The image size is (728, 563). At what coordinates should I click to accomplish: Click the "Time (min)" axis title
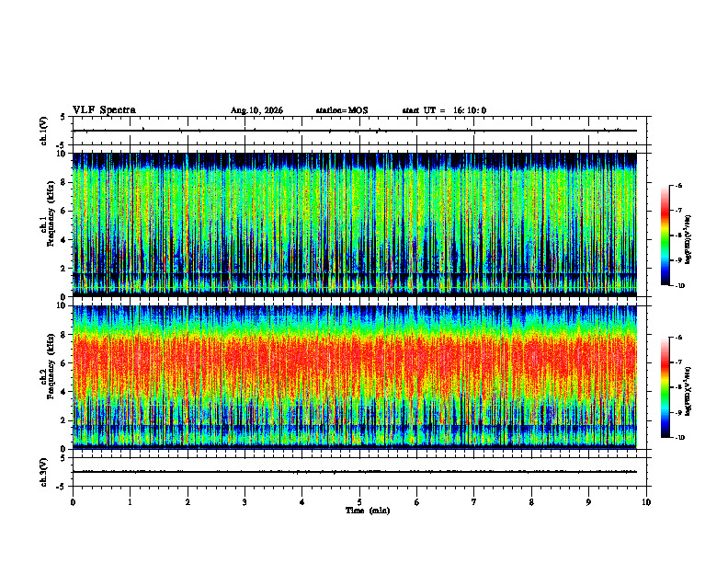368,511
